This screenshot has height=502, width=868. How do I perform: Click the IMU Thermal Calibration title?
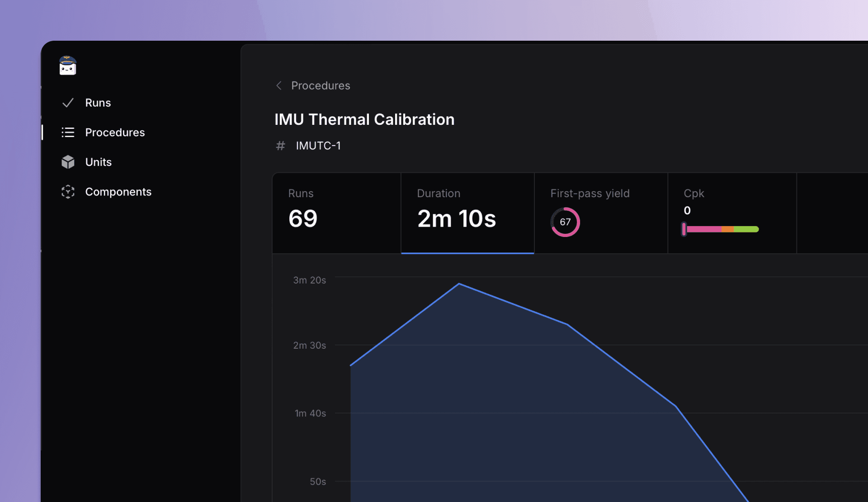(364, 119)
